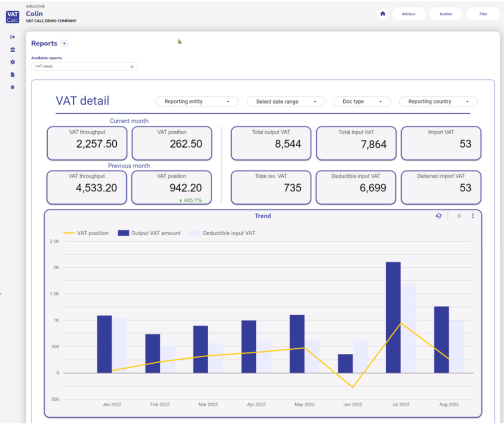Open the database icon in sidebar
The image size is (504, 427).
point(13,87)
